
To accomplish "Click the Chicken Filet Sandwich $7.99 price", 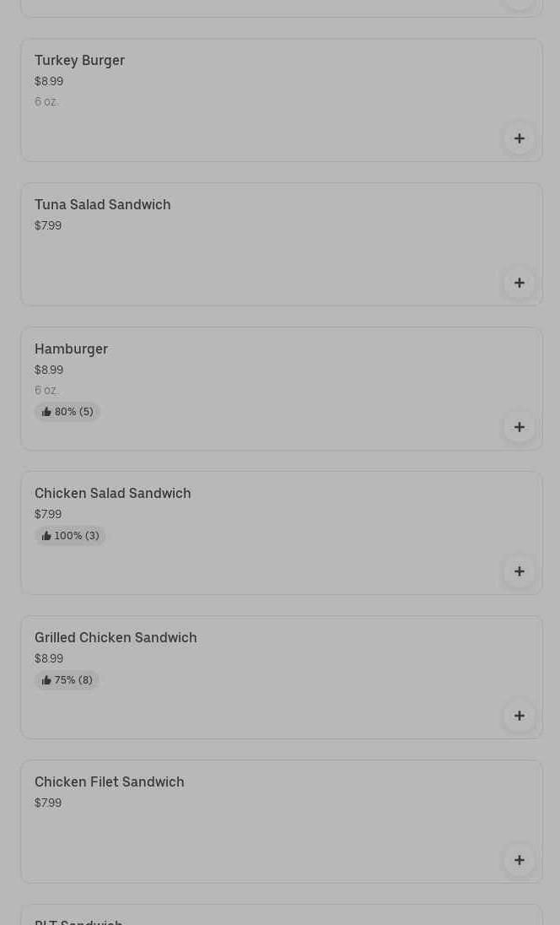I will pyautogui.click(x=48, y=803).
